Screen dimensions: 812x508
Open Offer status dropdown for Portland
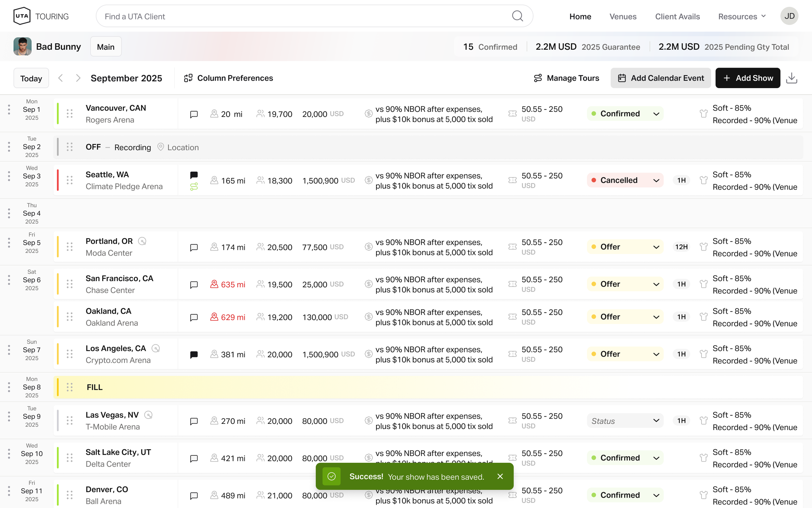625,247
